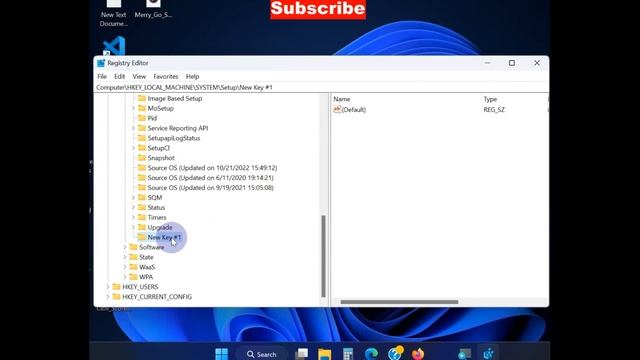Image resolution: width=640 pixels, height=360 pixels.
Task: Open Calculator from the taskbar
Action: click(x=348, y=354)
